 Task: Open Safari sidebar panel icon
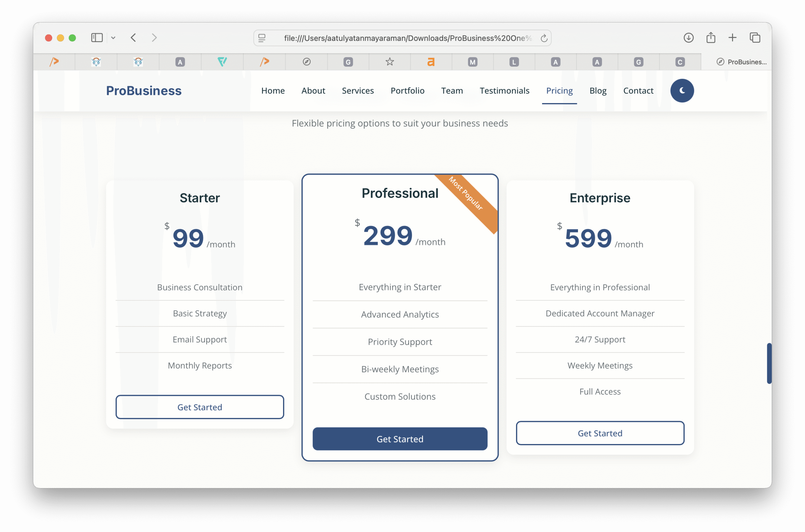[x=97, y=38]
